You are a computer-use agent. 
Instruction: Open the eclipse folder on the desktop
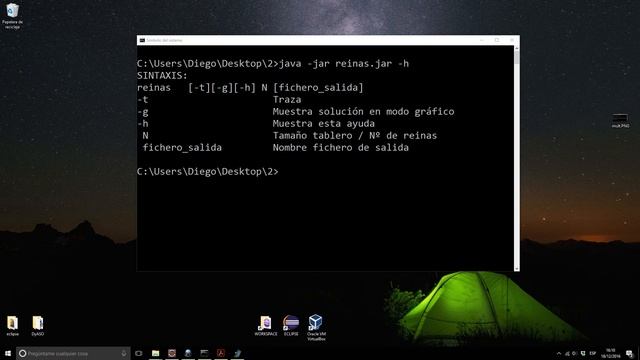[x=12, y=325]
